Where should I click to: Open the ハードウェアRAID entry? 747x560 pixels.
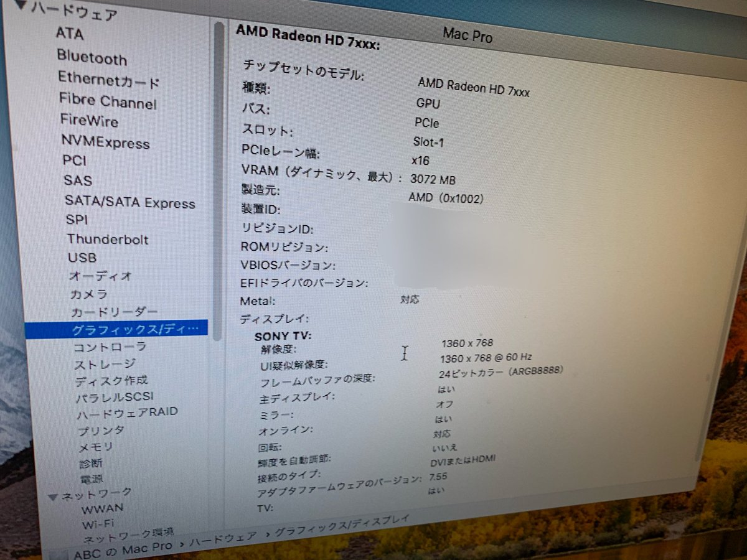[x=127, y=413]
